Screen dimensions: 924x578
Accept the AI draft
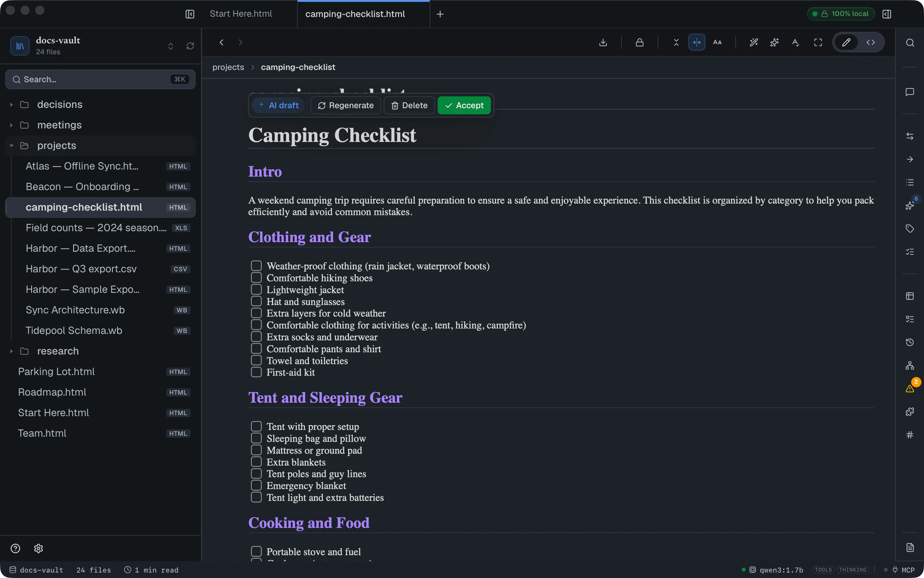[464, 106]
